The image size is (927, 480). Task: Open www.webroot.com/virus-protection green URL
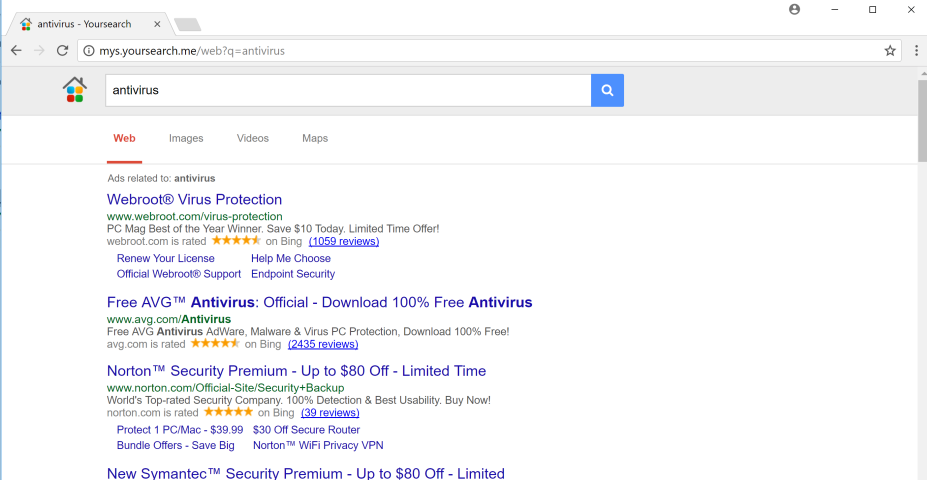[x=195, y=216]
